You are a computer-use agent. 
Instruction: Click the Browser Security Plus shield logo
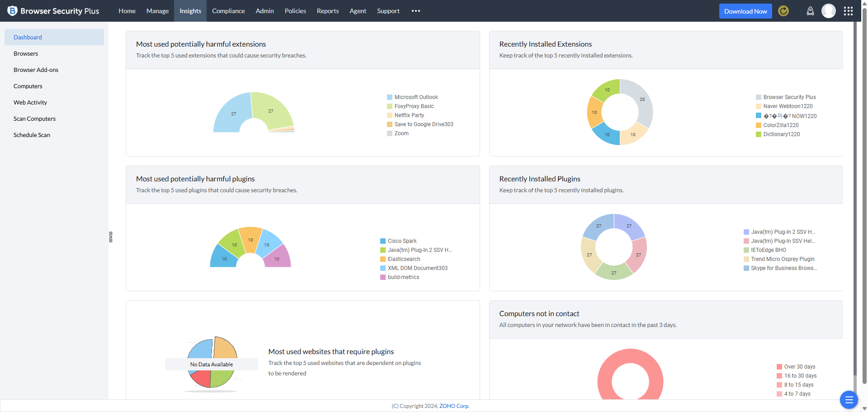click(12, 11)
